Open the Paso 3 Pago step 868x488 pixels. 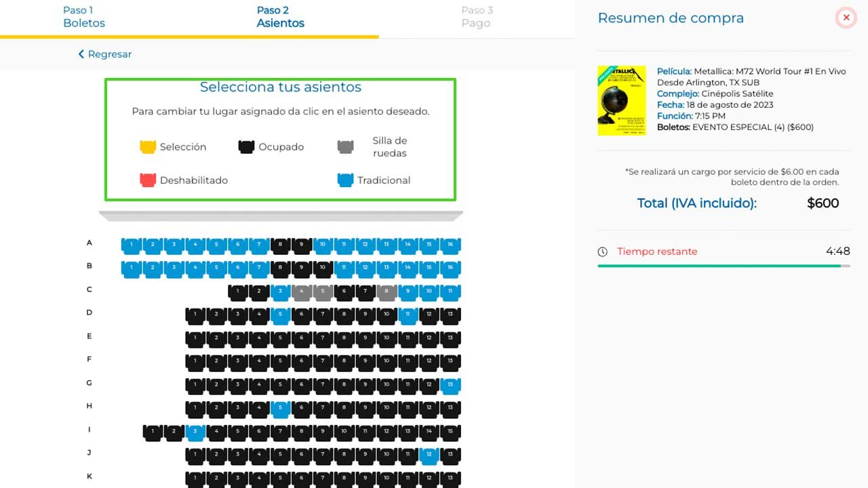coord(476,16)
